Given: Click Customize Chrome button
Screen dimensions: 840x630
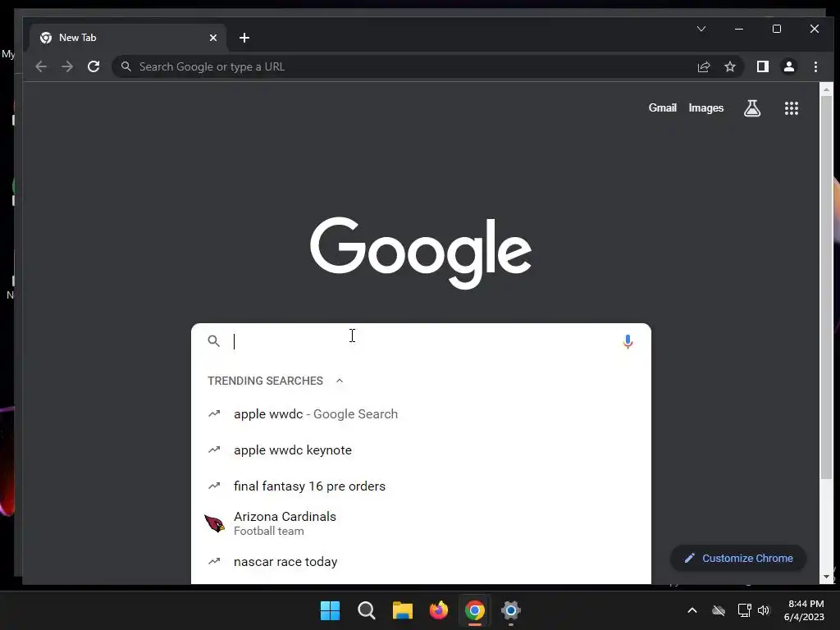Looking at the screenshot, I should pyautogui.click(x=738, y=558).
